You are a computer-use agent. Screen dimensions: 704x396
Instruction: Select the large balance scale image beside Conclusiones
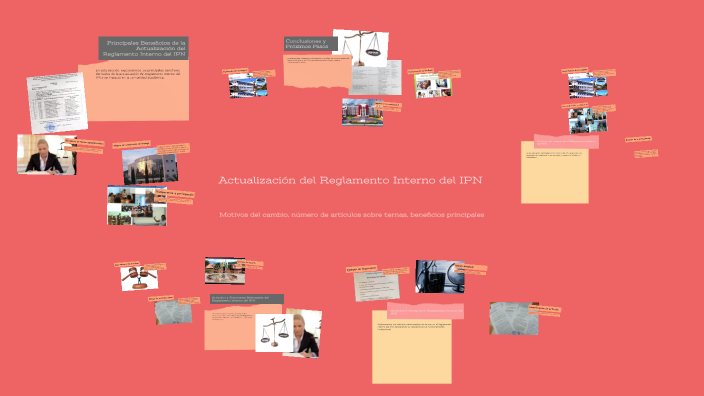click(361, 48)
